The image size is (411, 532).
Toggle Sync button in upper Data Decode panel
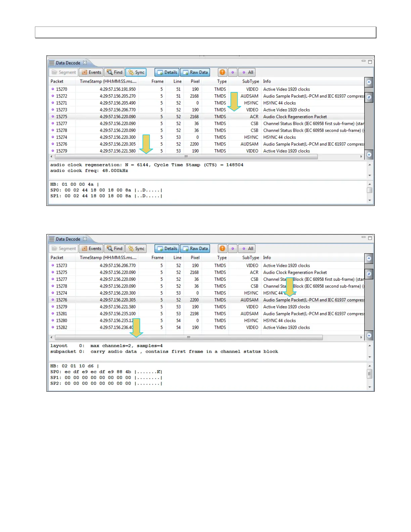(x=136, y=72)
